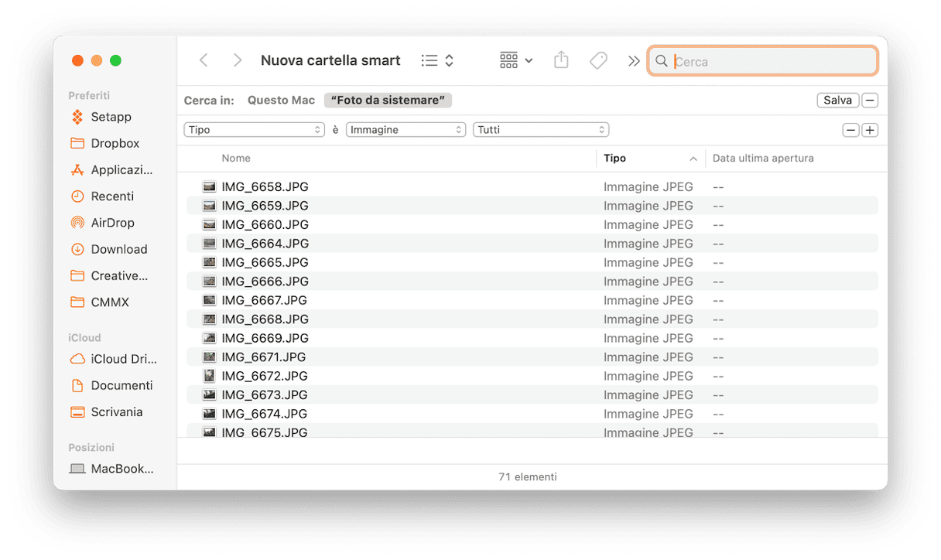The image size is (941, 560).
Task: Select file IMG_6666.JPG
Action: (x=532, y=282)
